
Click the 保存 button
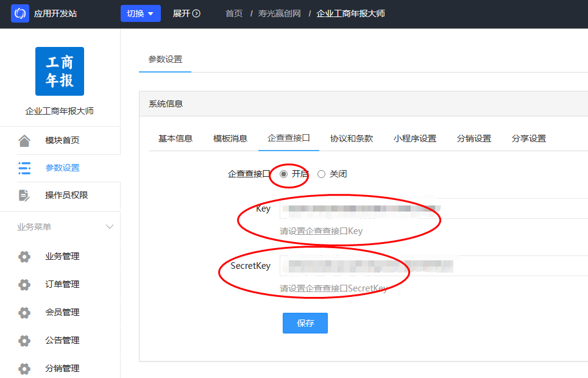305,323
